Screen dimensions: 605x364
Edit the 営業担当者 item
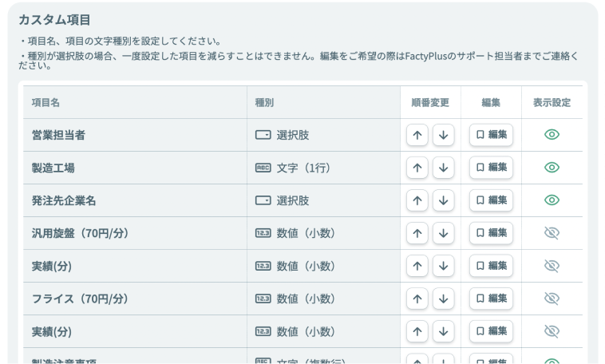491,135
